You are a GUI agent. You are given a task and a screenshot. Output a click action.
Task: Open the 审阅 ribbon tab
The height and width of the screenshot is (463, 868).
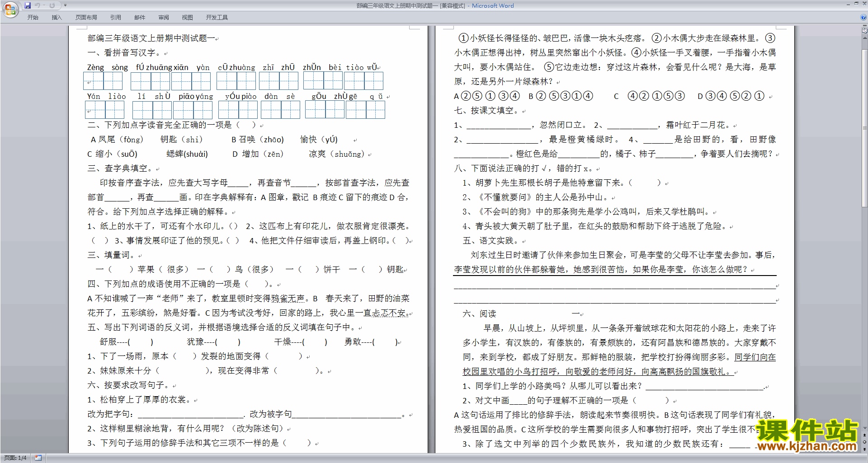coord(164,17)
